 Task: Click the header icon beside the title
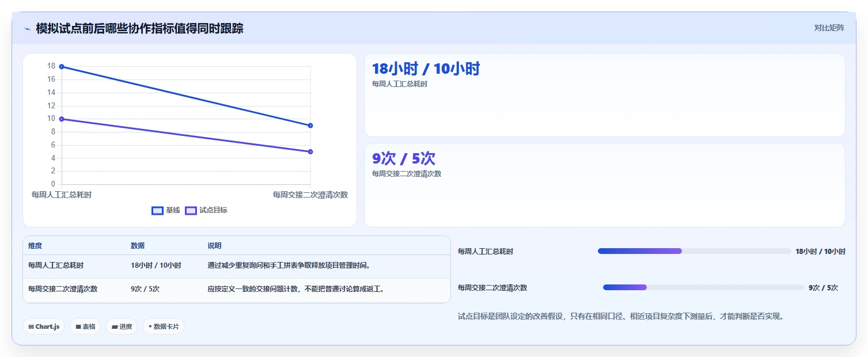click(x=27, y=28)
